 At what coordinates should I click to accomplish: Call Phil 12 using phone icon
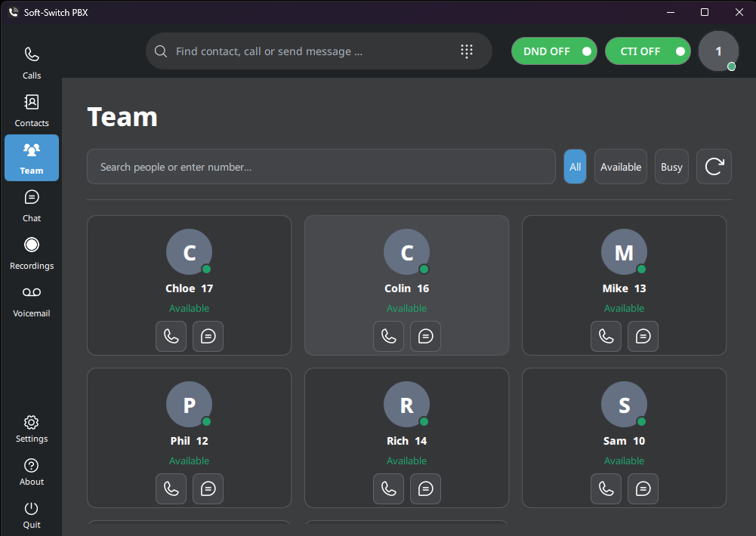point(171,488)
